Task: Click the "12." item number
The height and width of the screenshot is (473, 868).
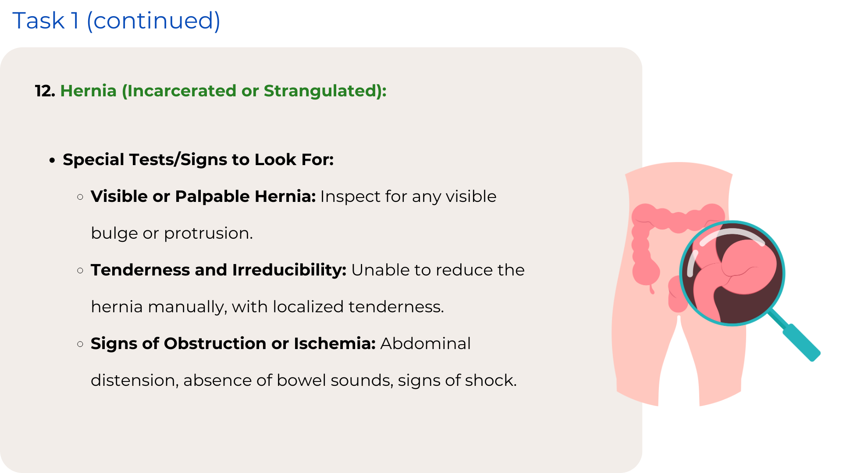Action: [45, 91]
